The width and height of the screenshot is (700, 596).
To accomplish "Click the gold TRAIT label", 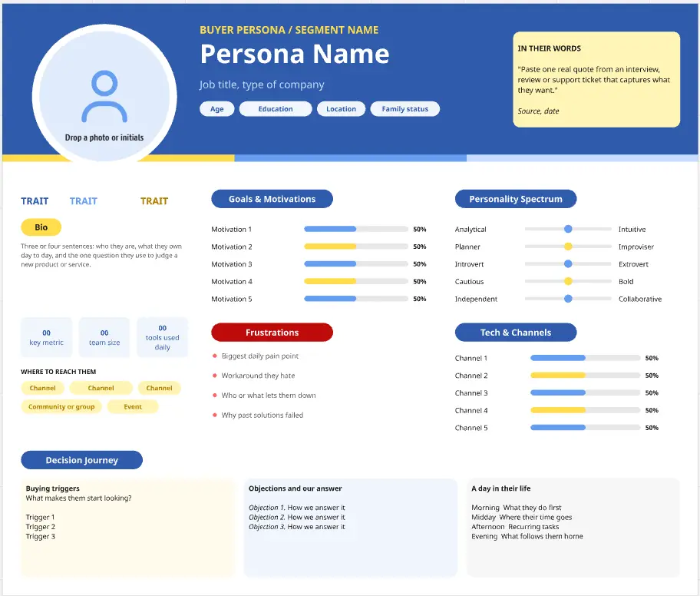I will 154,201.
